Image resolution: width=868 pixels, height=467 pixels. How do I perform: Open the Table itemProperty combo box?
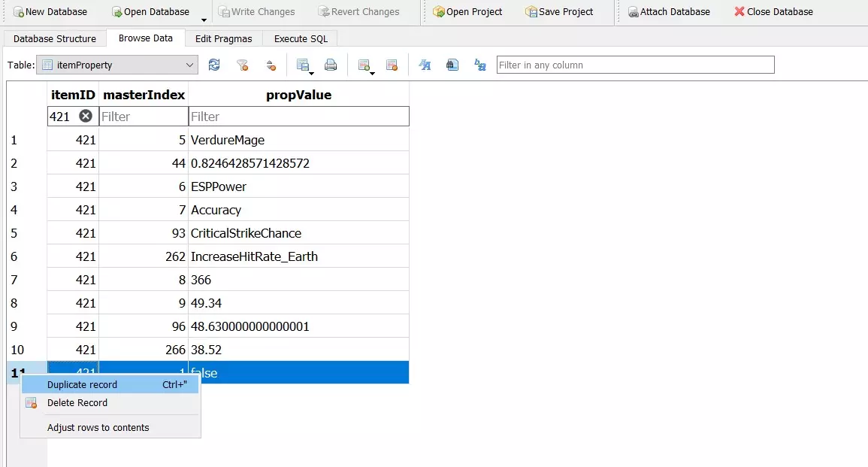[117, 65]
